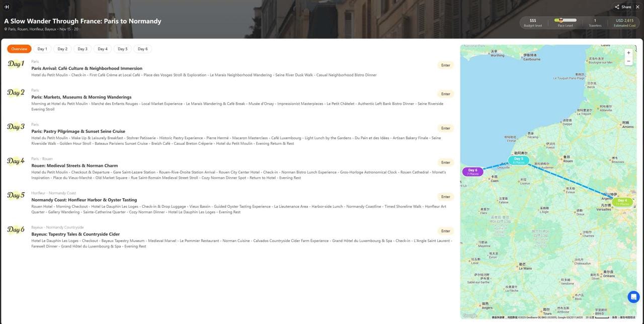Viewport: 644px width, 324px height.
Task: Open the Travelers count selector
Action: point(595,23)
